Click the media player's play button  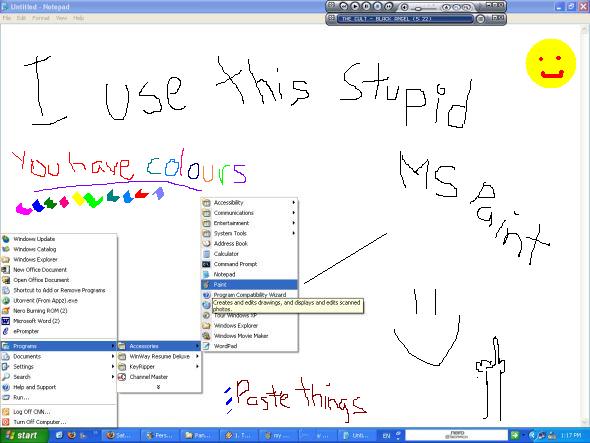click(x=355, y=6)
